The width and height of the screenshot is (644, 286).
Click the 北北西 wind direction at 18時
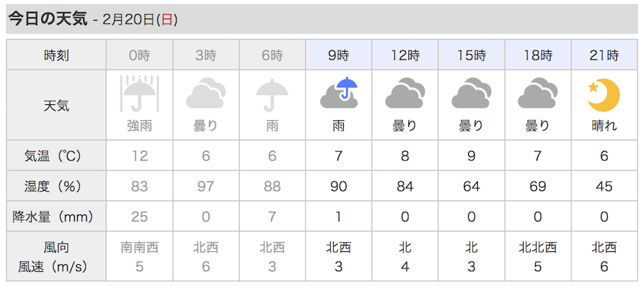[538, 247]
